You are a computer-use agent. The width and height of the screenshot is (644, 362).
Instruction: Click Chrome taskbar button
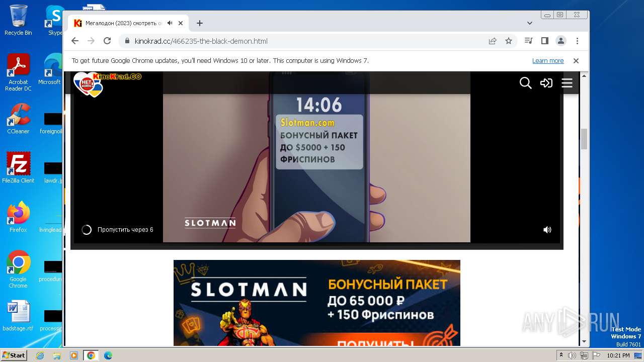click(91, 355)
